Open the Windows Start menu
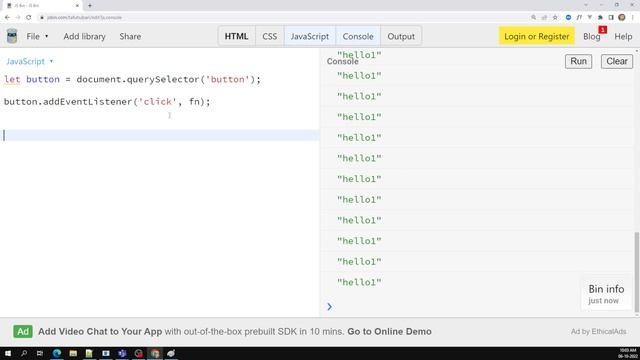The width and height of the screenshot is (640, 360). coord(8,353)
